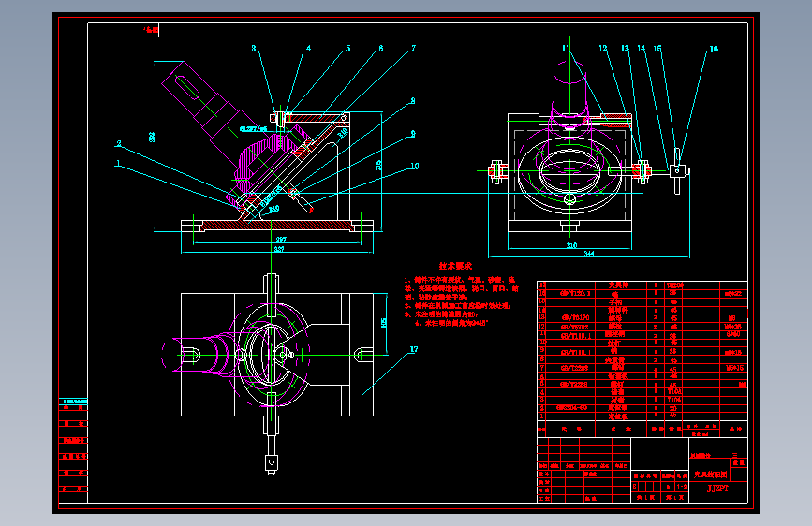This screenshot has width=812, height=526.
Task: Select balloon label 12 above side view
Action: (603, 48)
